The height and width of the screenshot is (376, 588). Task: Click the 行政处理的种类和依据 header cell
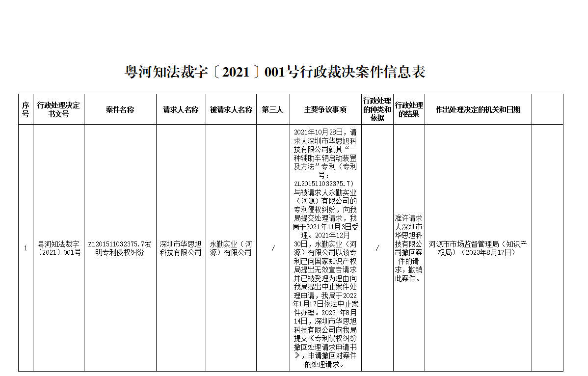pyautogui.click(x=377, y=109)
